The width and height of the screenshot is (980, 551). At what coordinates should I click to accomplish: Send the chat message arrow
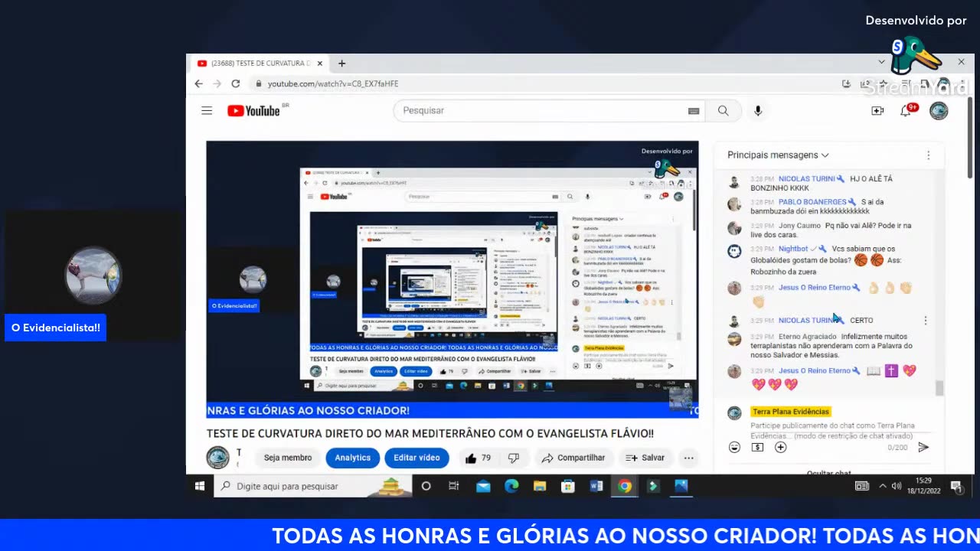[x=923, y=447]
